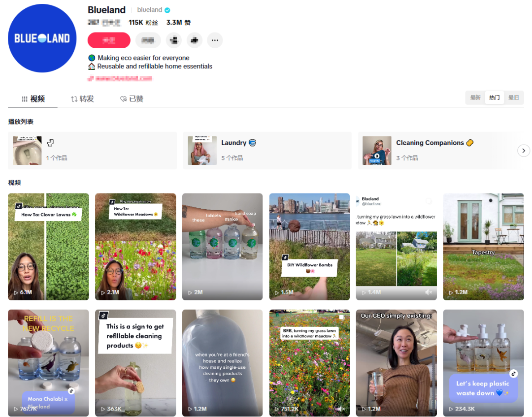Click the 5 个作品 label under Laundry

point(232,158)
